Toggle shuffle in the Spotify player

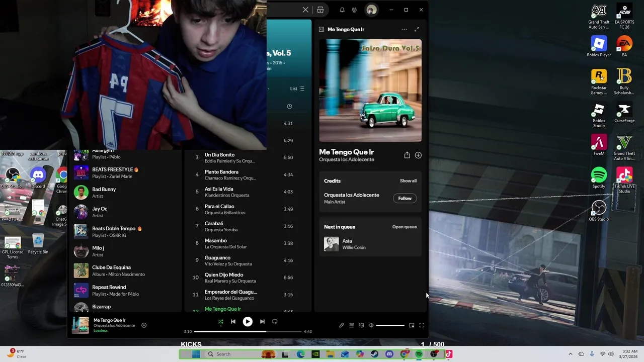click(x=220, y=322)
